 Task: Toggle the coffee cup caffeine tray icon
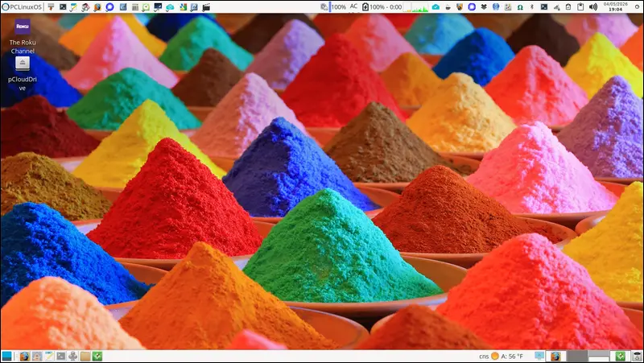(x=448, y=7)
